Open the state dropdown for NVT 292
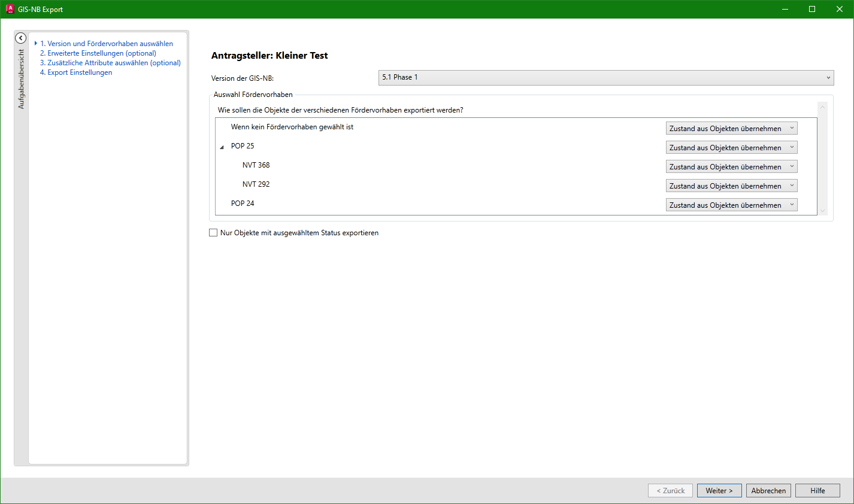 point(731,186)
